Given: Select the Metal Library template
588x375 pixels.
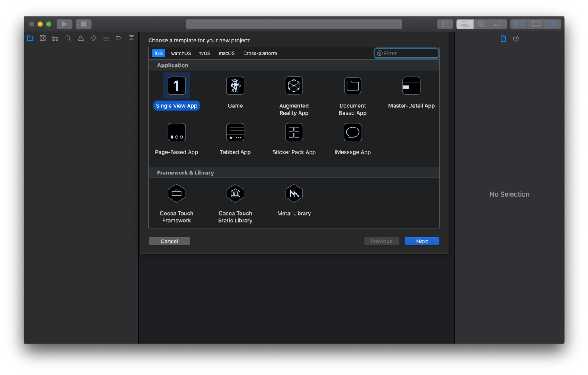Looking at the screenshot, I should (x=294, y=200).
